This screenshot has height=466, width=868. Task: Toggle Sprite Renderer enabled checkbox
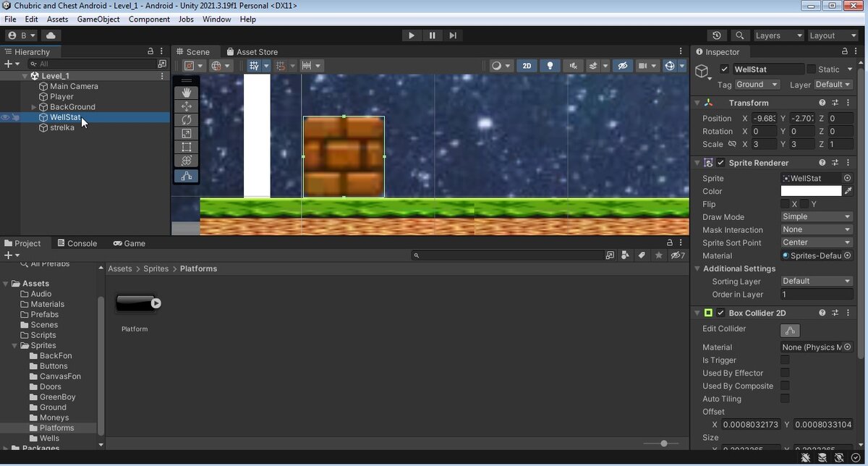click(721, 163)
